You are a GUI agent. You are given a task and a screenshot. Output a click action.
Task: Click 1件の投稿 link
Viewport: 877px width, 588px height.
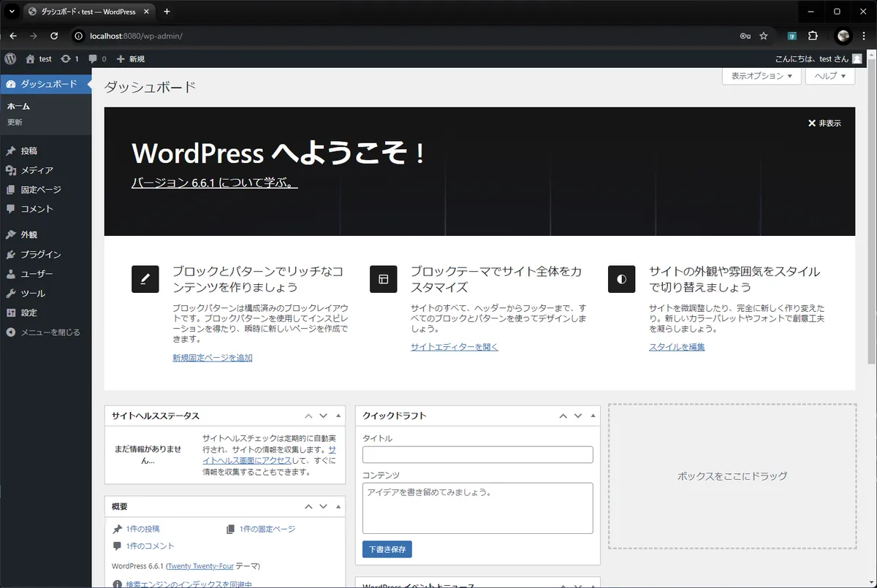tap(143, 529)
